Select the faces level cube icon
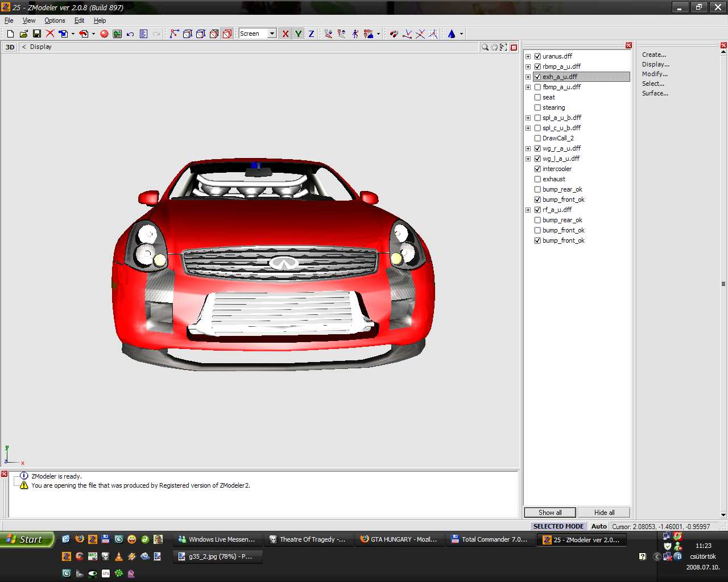The height and width of the screenshot is (582, 728). click(200, 34)
